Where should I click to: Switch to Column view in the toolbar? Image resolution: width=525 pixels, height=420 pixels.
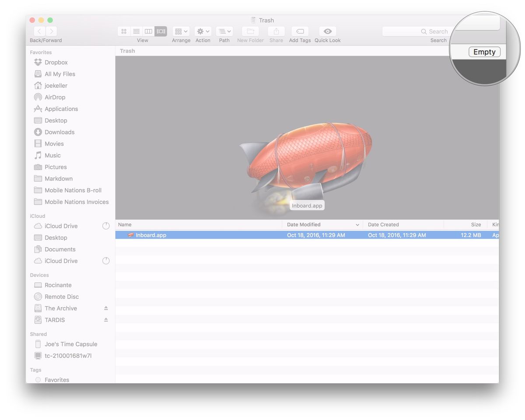click(148, 31)
